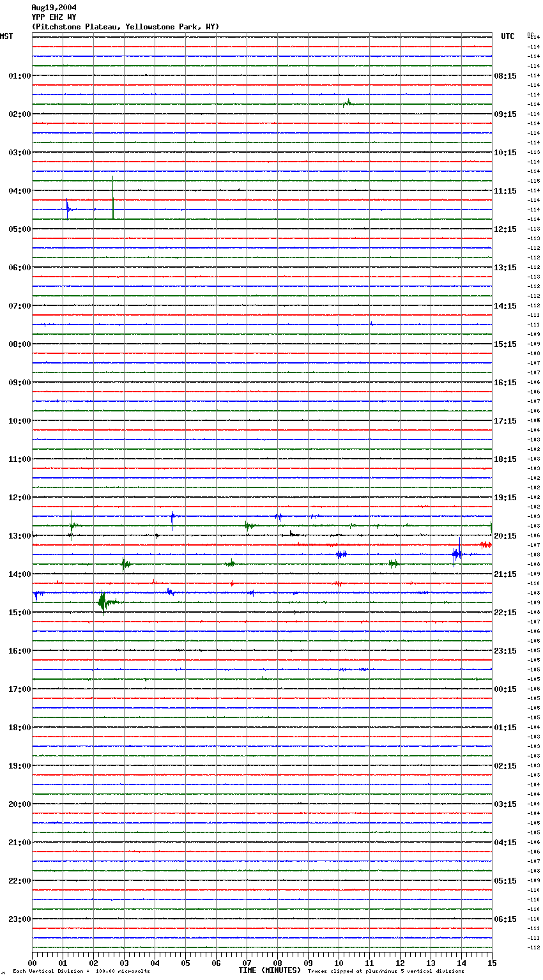Select the 14:00 MST time label
This screenshot has height=980, width=543.
coord(19,574)
